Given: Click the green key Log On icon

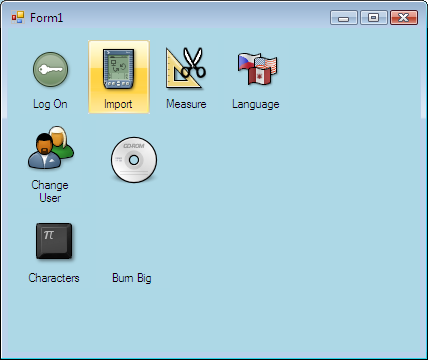Looking at the screenshot, I should click(51, 69).
